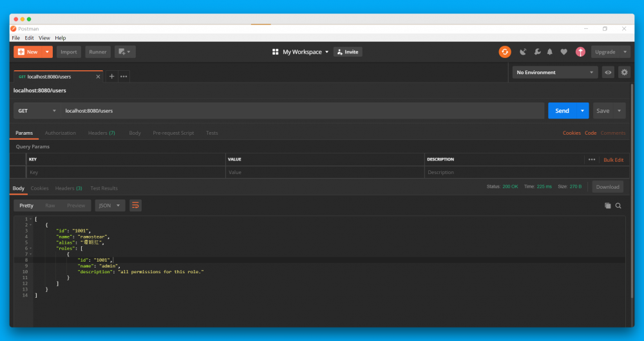Viewport: 644px width, 341px height.
Task: Click the My Workspace grid icon
Action: coord(275,52)
